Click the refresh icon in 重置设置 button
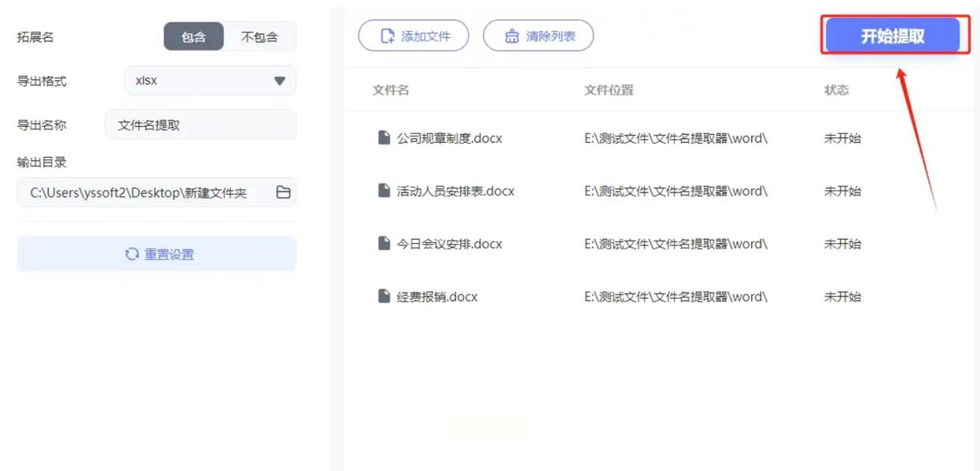Viewport: 980px width, 471px height. tap(132, 254)
